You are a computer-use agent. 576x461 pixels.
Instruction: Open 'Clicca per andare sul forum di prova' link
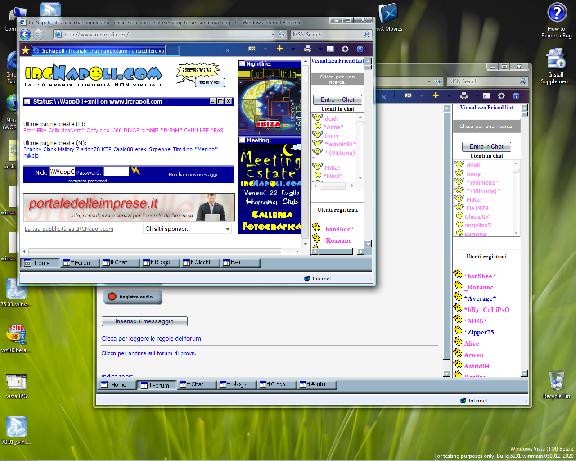click(148, 353)
